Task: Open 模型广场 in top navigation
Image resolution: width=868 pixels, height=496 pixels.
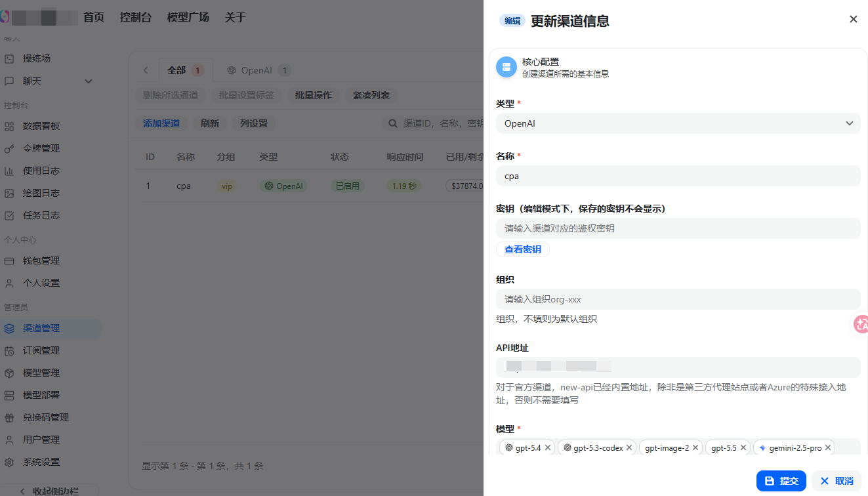Action: tap(188, 17)
